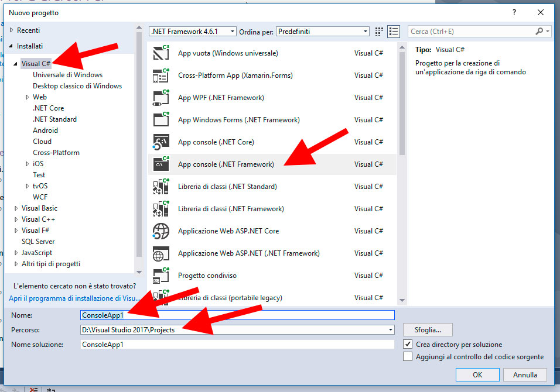Click the search options dropdown arrow
The height and width of the screenshot is (392, 560).
(x=548, y=32)
